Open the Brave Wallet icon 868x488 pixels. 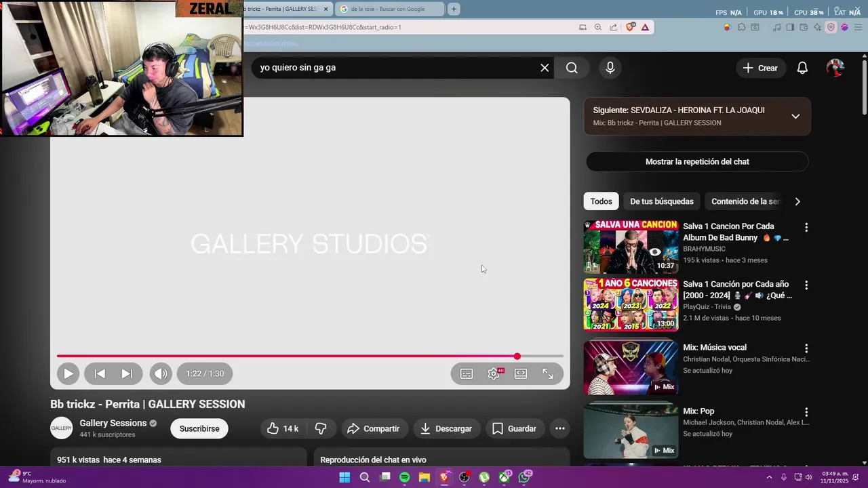pyautogui.click(x=804, y=27)
